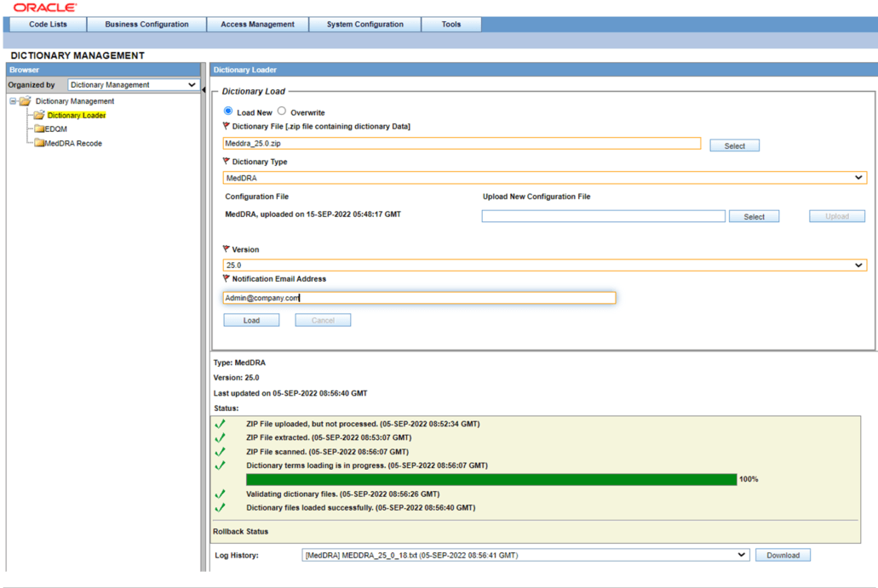Screen dimensions: 878x588
Task: Click the Dictionary Type required flag
Action: (x=227, y=161)
